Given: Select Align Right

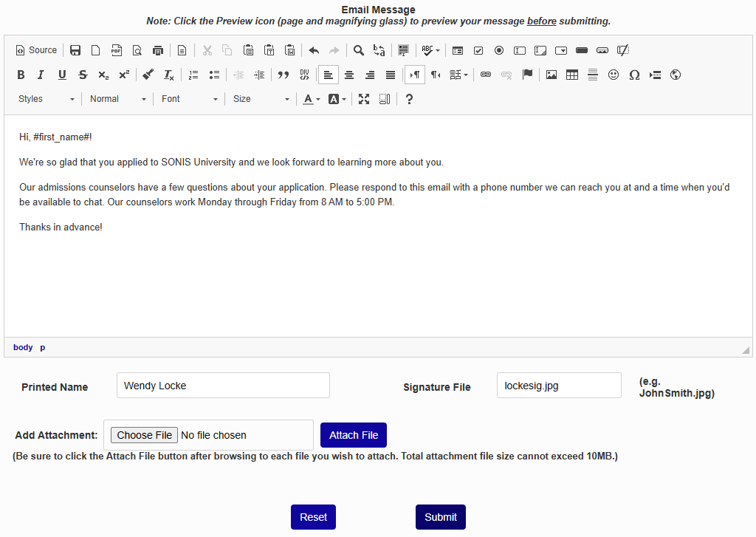Looking at the screenshot, I should point(370,75).
